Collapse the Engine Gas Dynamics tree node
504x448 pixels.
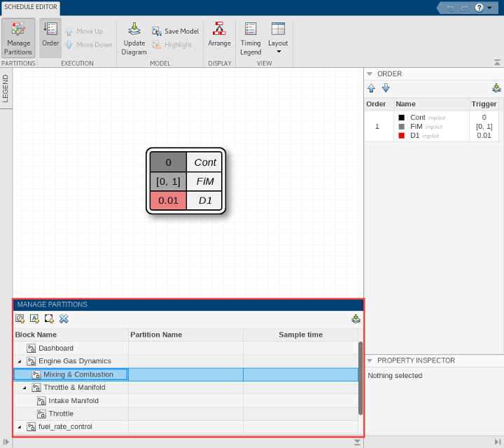click(x=19, y=361)
